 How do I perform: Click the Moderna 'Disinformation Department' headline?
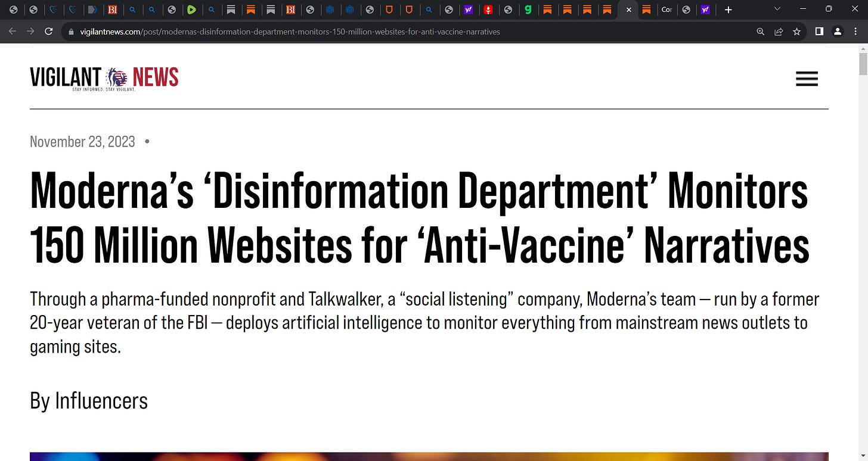pyautogui.click(x=420, y=218)
